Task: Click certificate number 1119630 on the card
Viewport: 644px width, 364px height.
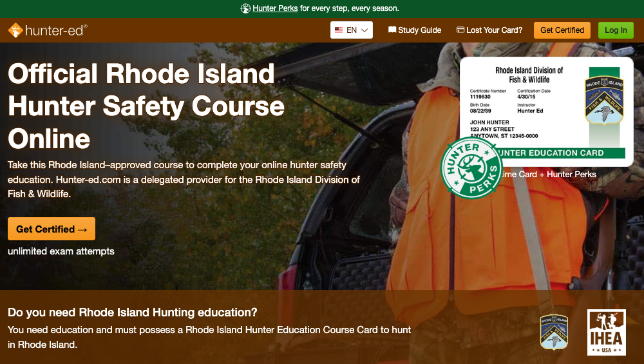Action: pyautogui.click(x=480, y=97)
